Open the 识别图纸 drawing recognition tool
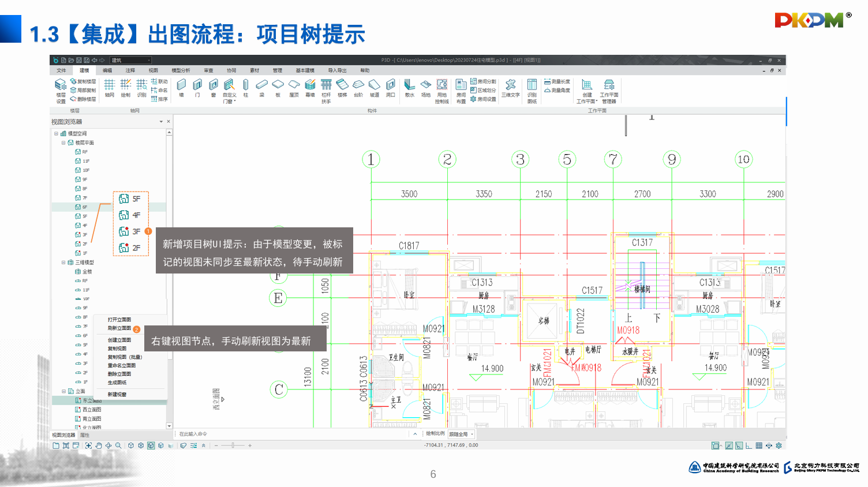 click(x=532, y=91)
